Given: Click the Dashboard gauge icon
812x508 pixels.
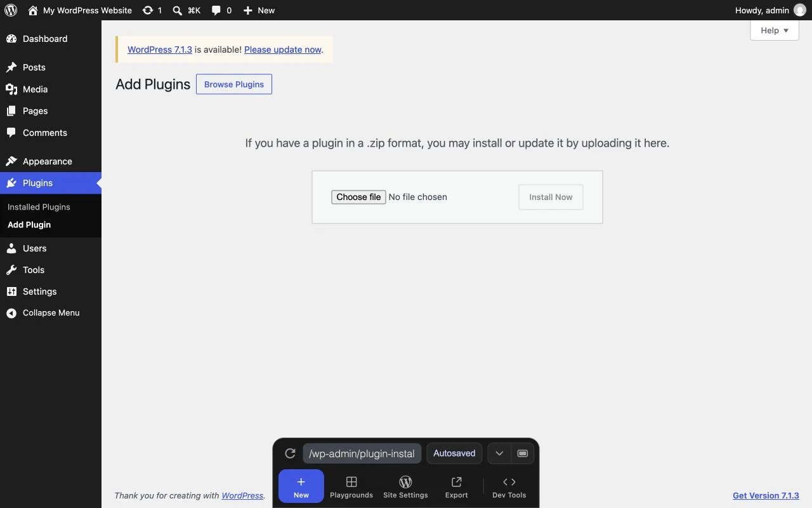Looking at the screenshot, I should click(x=11, y=39).
